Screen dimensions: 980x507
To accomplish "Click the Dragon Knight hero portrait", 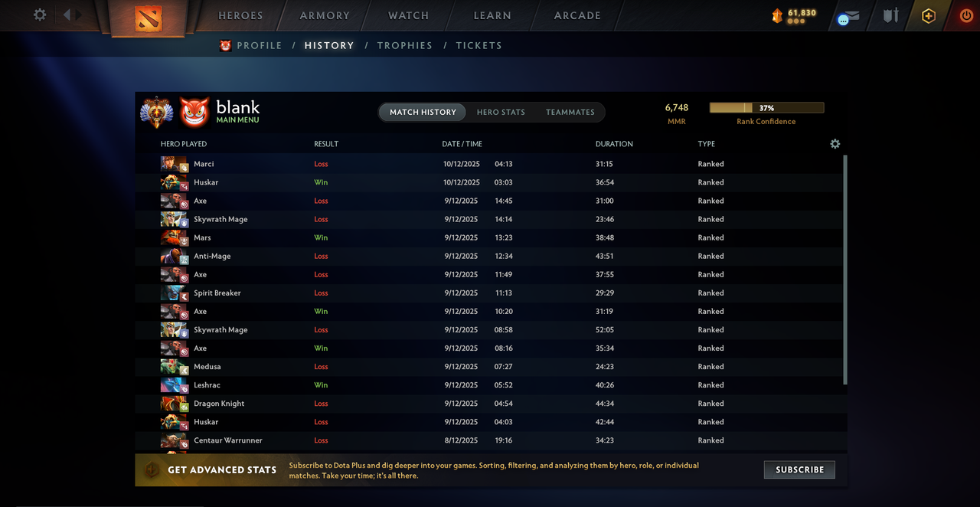I will [174, 403].
